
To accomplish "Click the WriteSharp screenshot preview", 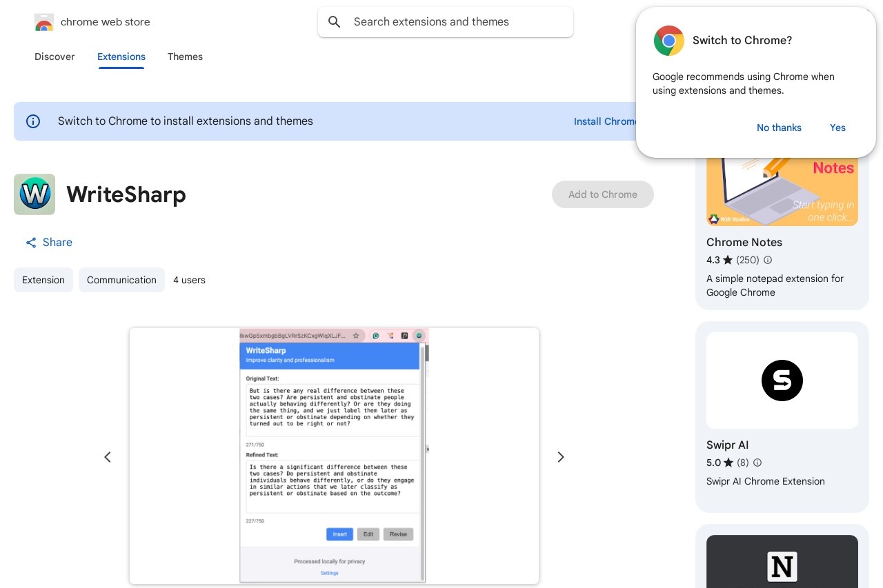I will [x=334, y=456].
